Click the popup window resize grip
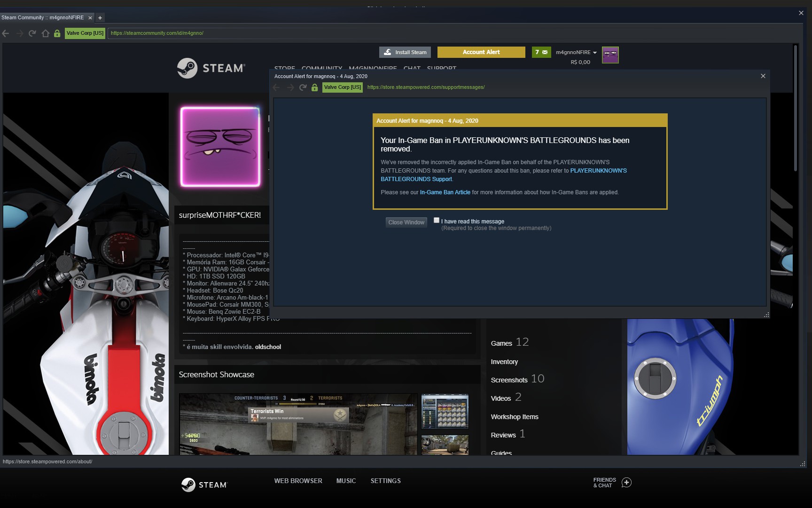The height and width of the screenshot is (508, 812). coord(766,315)
